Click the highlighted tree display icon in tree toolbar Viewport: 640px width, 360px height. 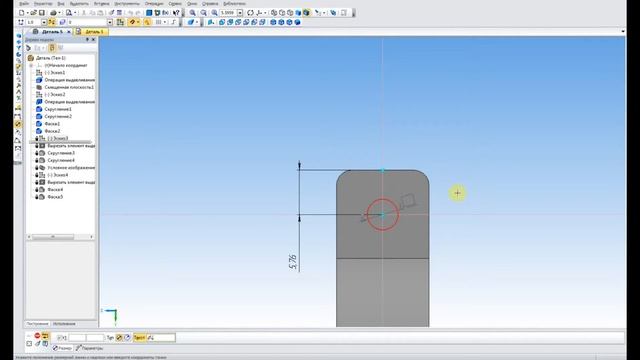(52, 48)
